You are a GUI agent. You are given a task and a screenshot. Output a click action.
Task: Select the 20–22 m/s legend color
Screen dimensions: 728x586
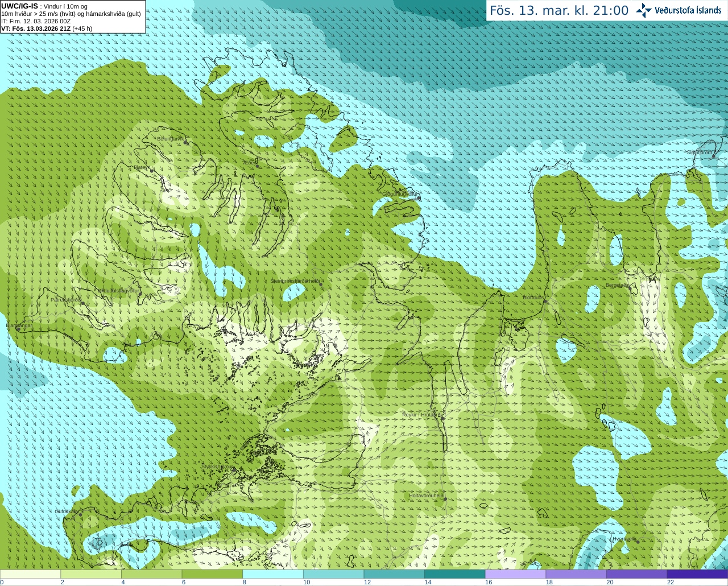pyautogui.click(x=637, y=574)
